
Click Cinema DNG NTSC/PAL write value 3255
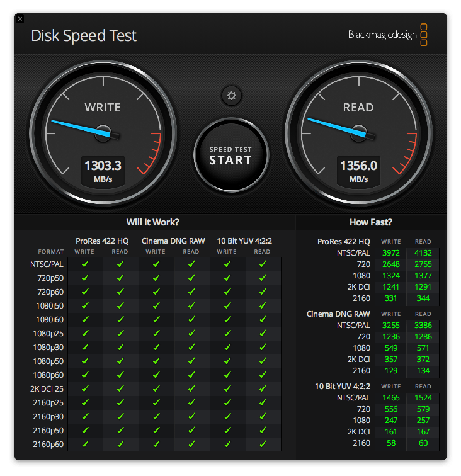point(391,326)
